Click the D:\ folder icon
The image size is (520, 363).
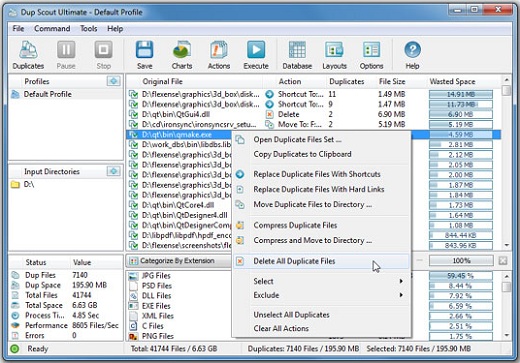click(15, 184)
